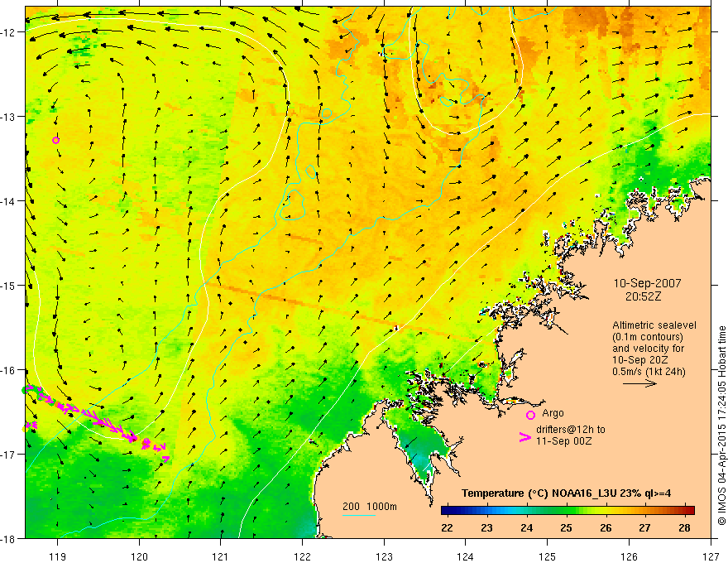
Task: Click the Argo legend label
Action: click(553, 413)
